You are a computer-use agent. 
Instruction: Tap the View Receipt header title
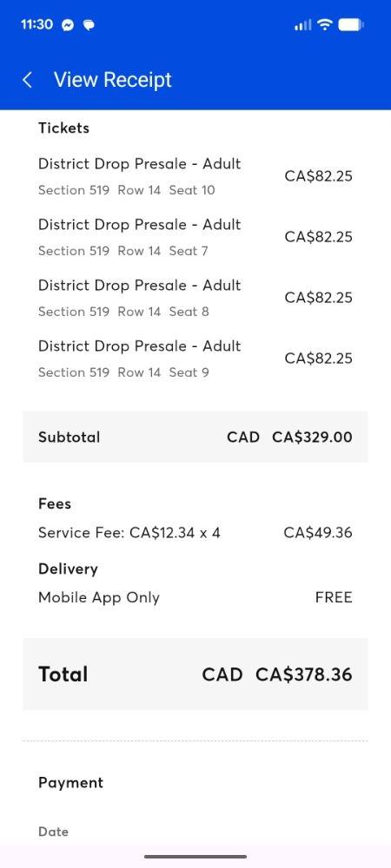pos(112,80)
